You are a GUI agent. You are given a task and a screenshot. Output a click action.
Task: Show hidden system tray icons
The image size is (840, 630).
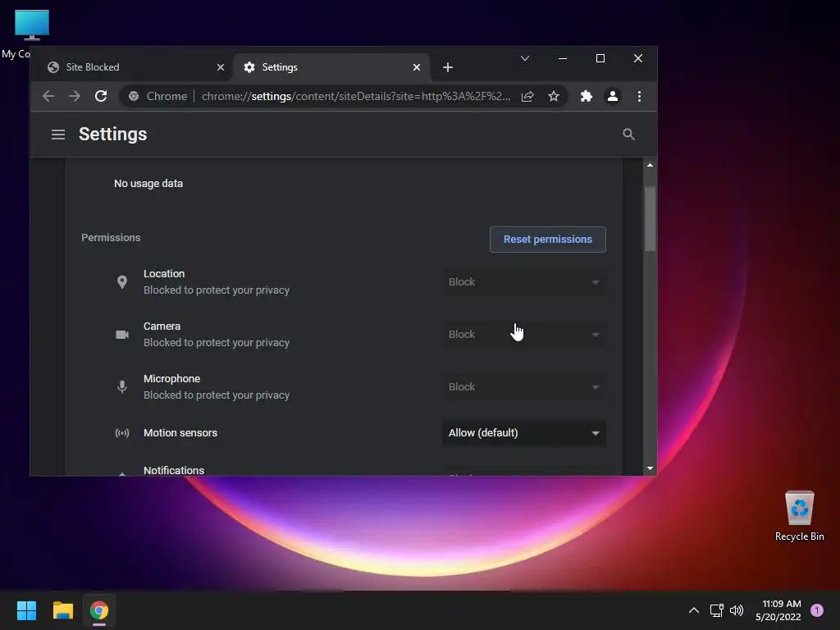(694, 610)
